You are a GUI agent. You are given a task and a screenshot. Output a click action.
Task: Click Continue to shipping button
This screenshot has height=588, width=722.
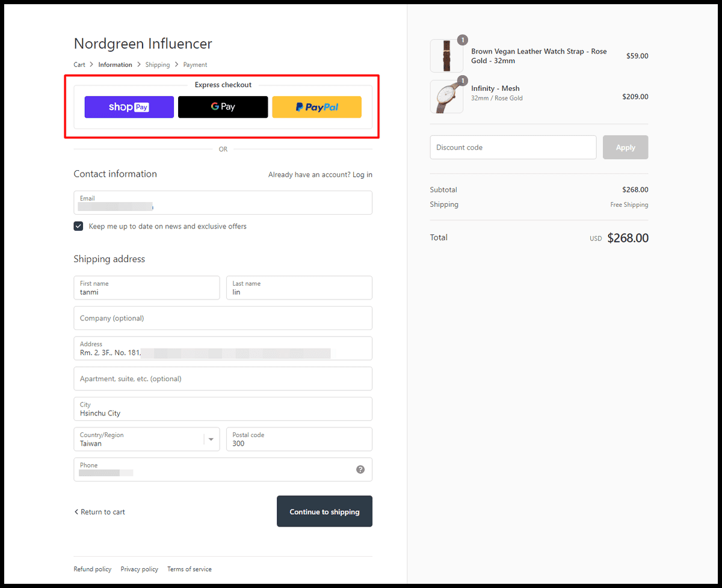tap(324, 512)
